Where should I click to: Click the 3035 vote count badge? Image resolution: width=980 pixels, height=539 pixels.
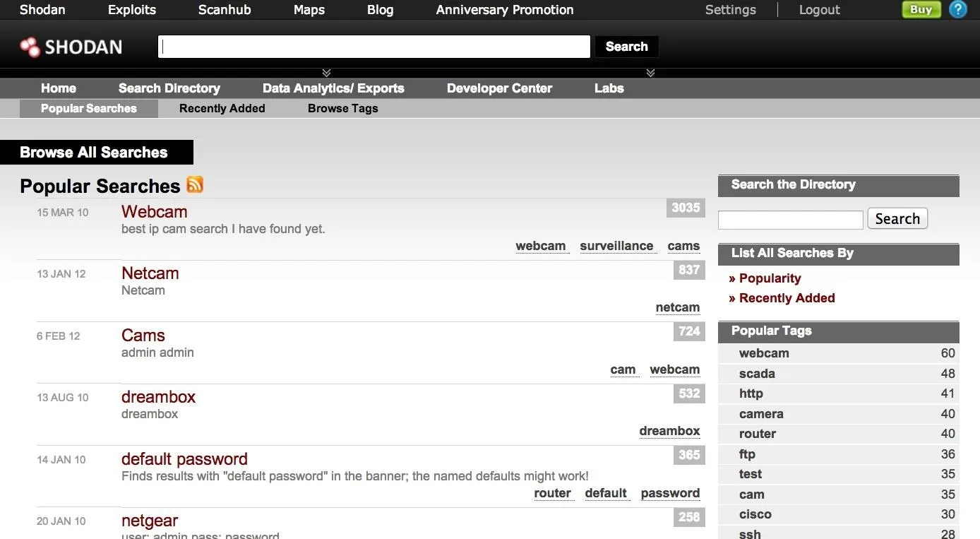686,208
